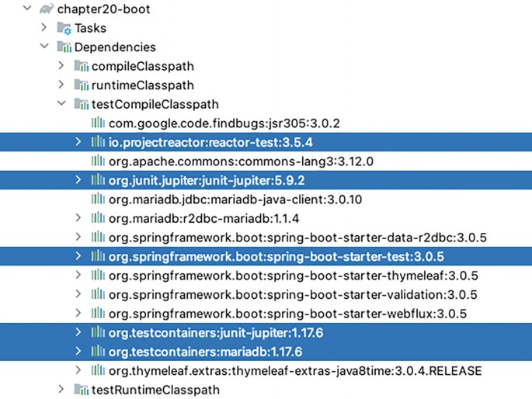This screenshot has width=532, height=399.
Task: Expand the Tasks node
Action: [x=44, y=29]
